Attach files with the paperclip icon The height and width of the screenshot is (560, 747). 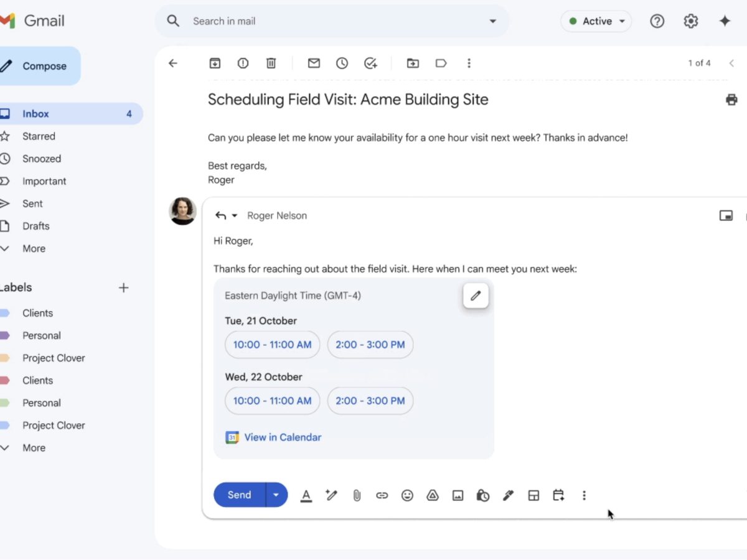357,495
